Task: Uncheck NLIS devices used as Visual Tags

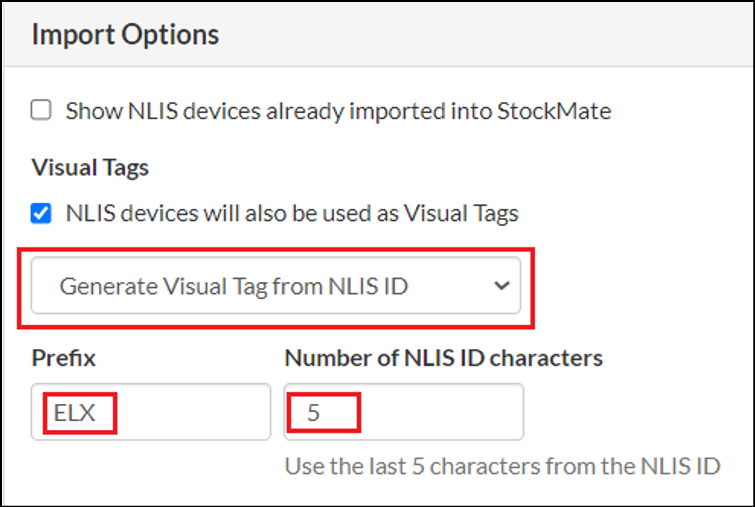Action: tap(41, 213)
